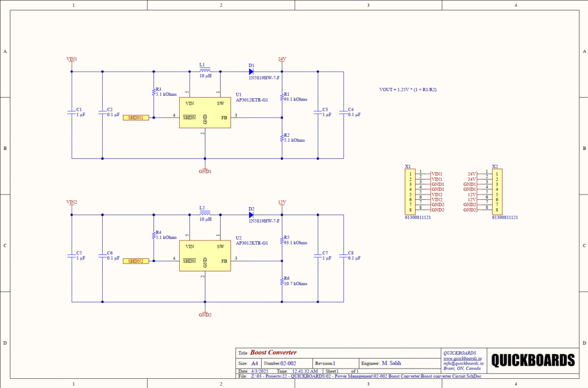Select the U1 AP3012KTR-G1 chip body
Screen dimensions: 588x388
(205, 112)
